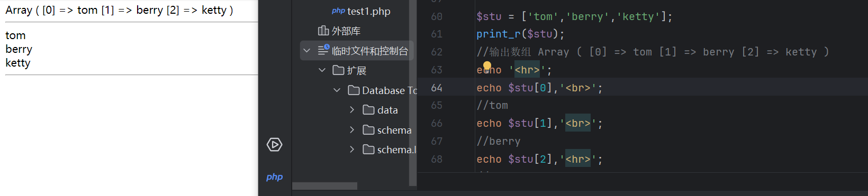Click the project panel horizontal scrollbar

point(324,186)
